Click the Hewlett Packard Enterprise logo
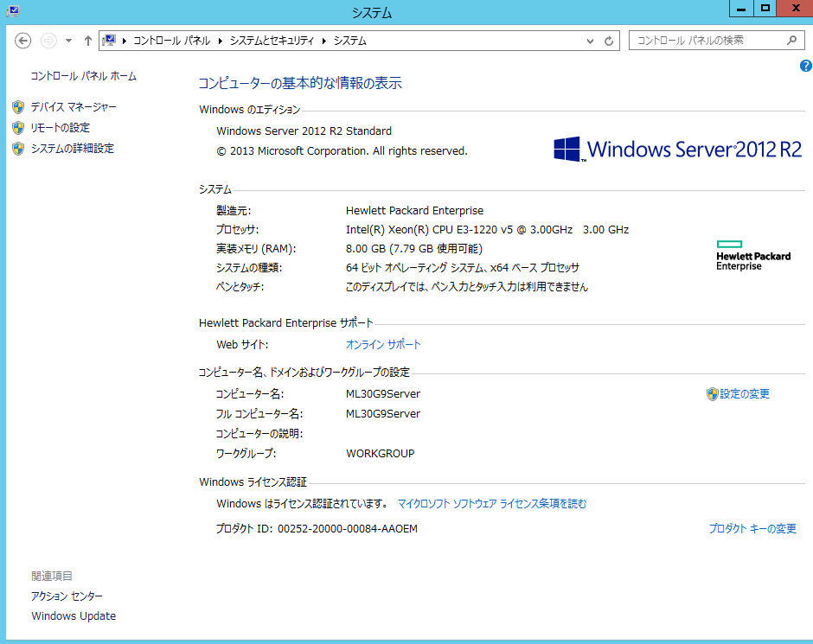 coord(753,255)
